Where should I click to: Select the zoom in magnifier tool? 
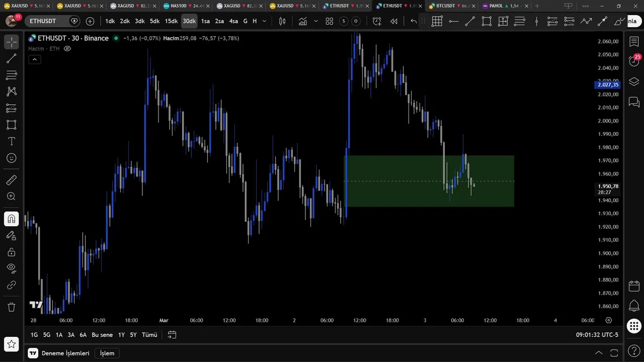point(11,196)
